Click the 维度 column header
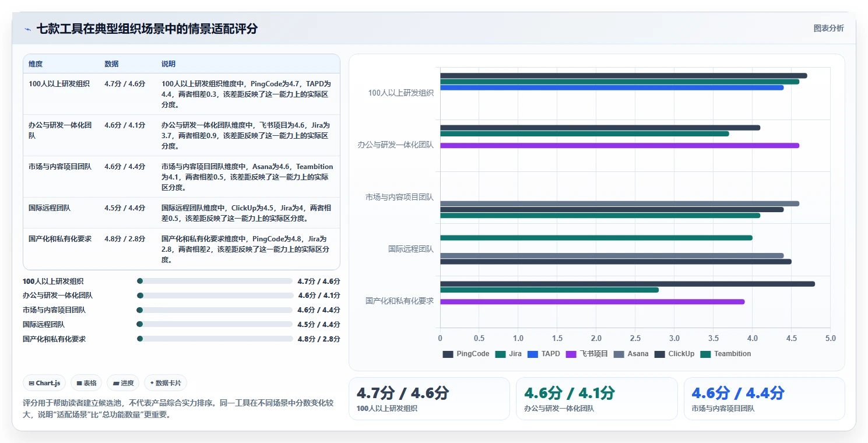Image resolution: width=868 pixels, height=443 pixels. 36,64
